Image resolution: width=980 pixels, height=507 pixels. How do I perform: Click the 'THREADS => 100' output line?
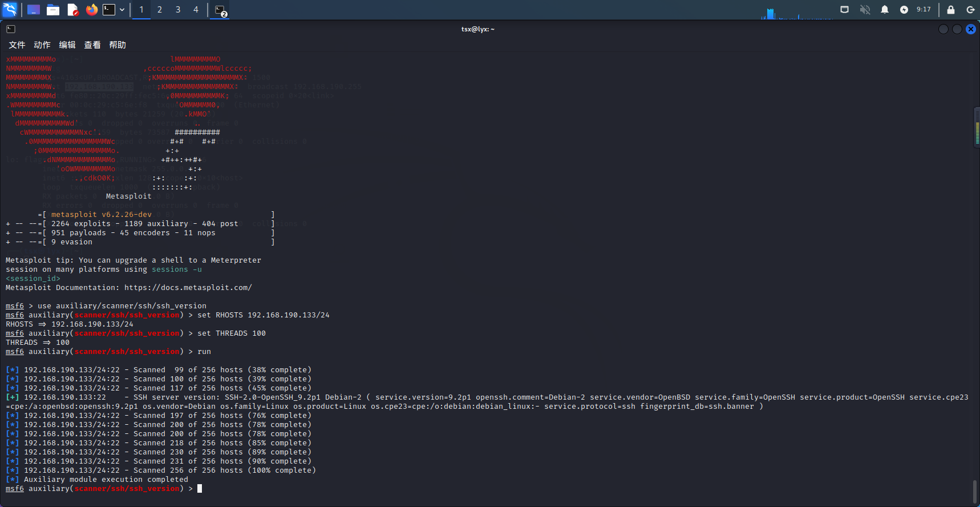click(x=38, y=343)
